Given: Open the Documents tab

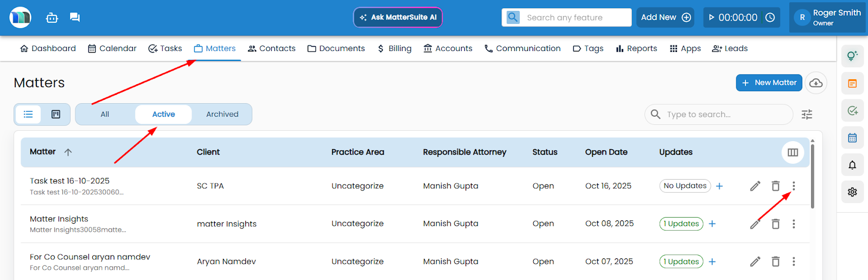Looking at the screenshot, I should 336,49.
